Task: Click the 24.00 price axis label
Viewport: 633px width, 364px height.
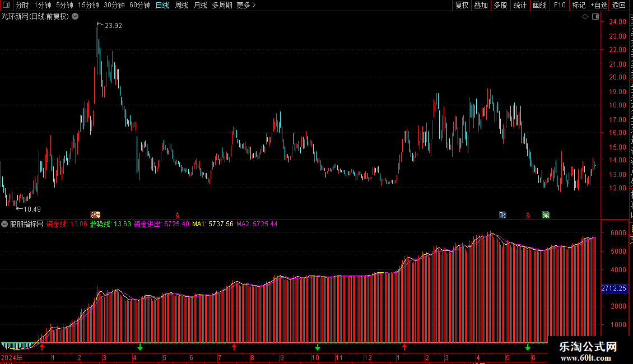Action: 618,22
